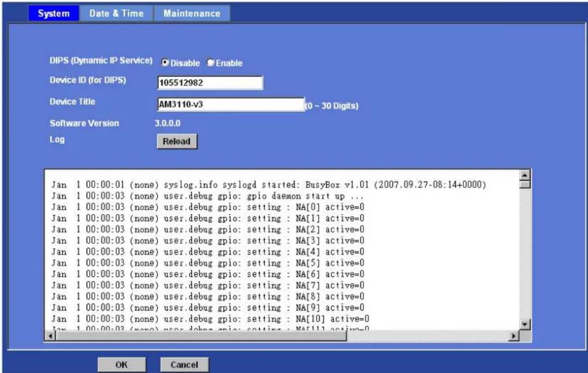The width and height of the screenshot is (588, 373).
Task: Click the log line with NA[8] active=0
Action: [x=208, y=296]
